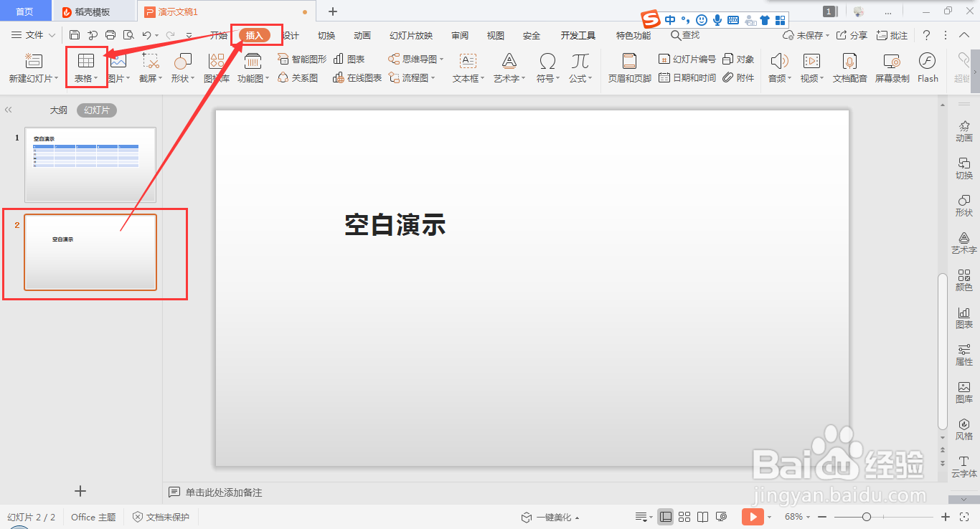This screenshot has width=980, height=529.
Task: Start slideshow with the orange play button
Action: (x=752, y=516)
